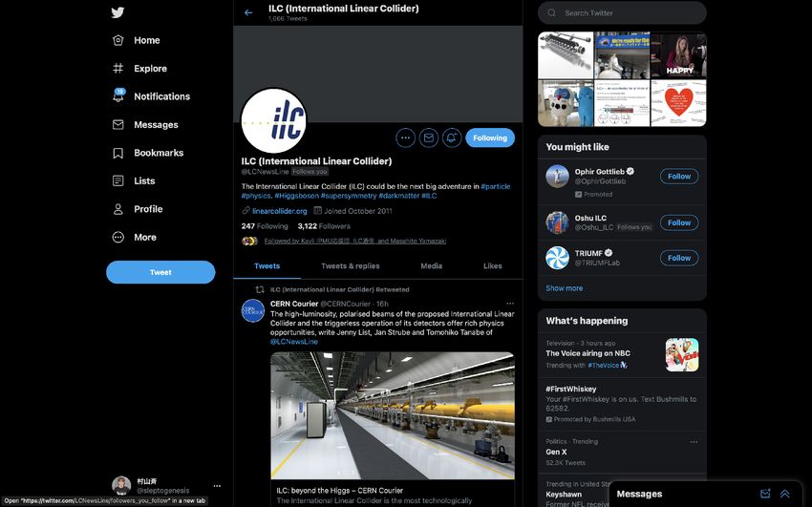
Task: Open linearcollider.org link
Action: (x=280, y=211)
